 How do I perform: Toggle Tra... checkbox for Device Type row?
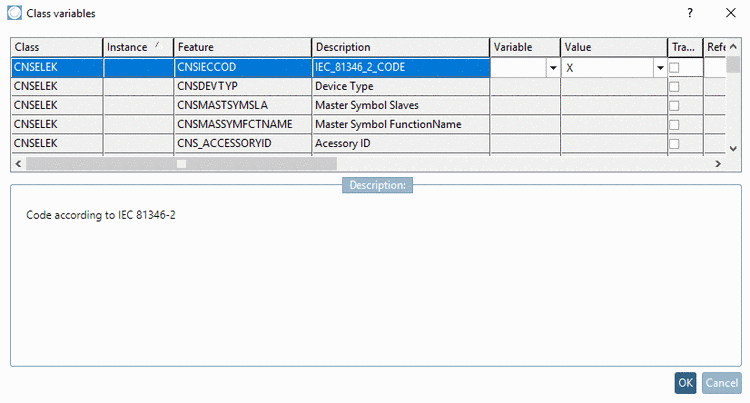click(x=674, y=87)
